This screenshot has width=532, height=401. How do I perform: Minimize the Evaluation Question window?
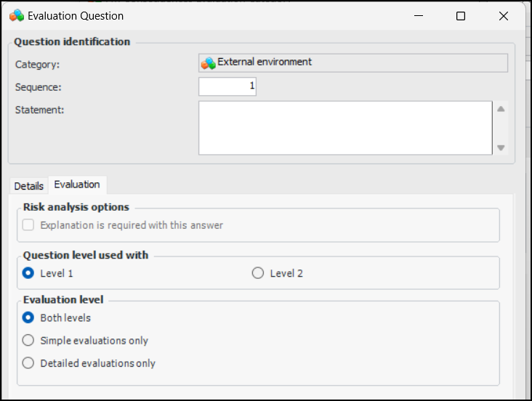tap(417, 16)
